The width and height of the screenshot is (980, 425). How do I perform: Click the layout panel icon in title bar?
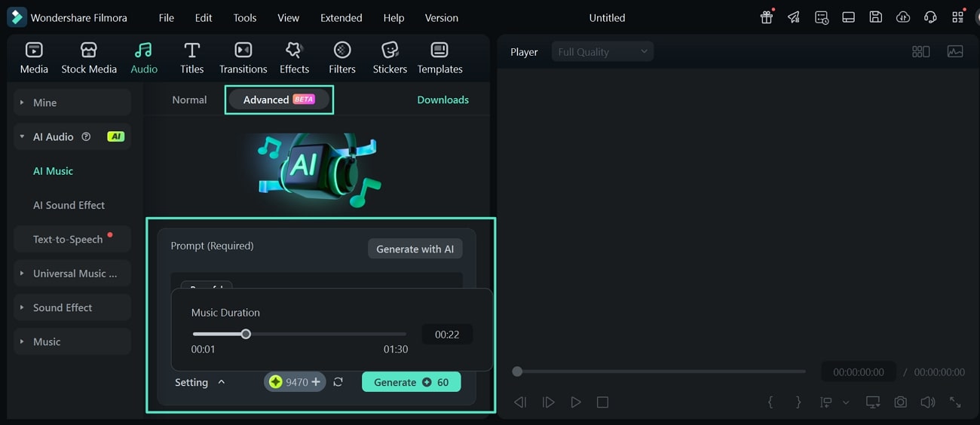pyautogui.click(x=849, y=17)
